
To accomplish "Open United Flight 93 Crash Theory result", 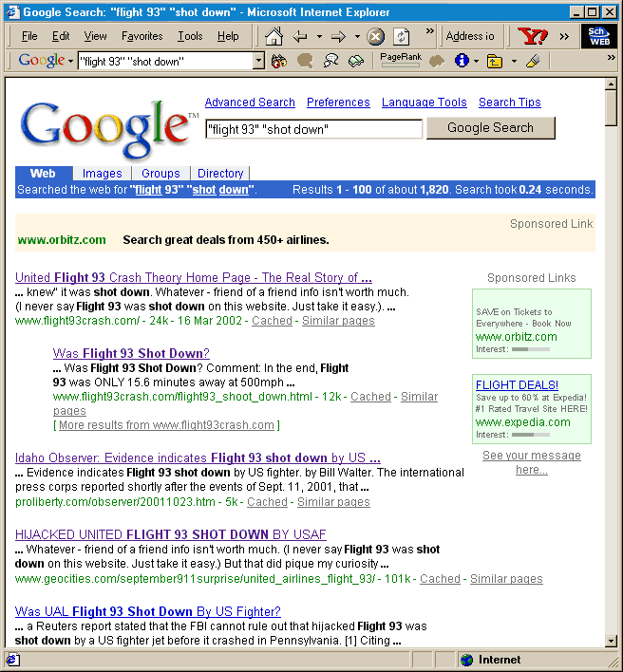I will click(x=194, y=278).
